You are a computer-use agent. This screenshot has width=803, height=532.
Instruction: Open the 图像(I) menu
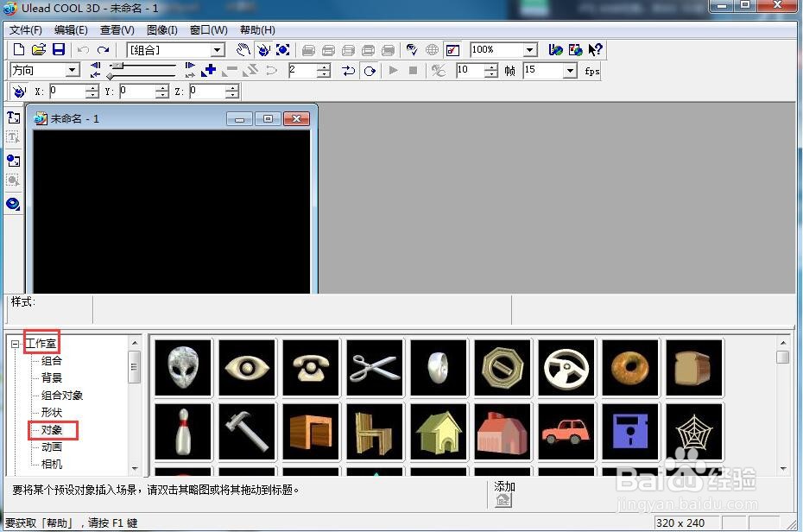(x=161, y=30)
